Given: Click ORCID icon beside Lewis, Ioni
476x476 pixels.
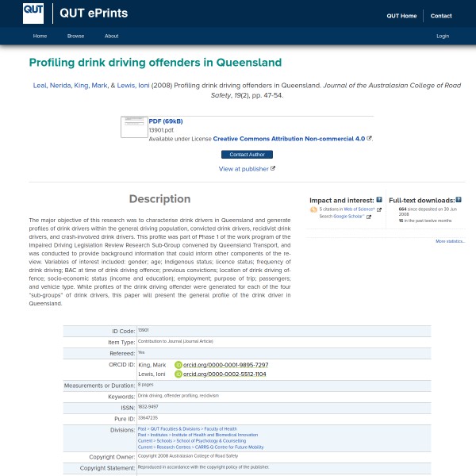Looking at the screenshot, I should point(178,374).
